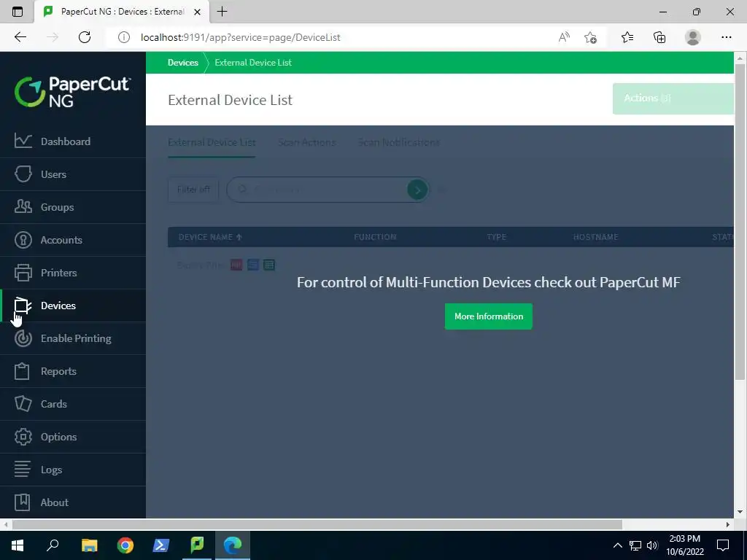The width and height of the screenshot is (747, 560).
Task: Click the Users sidebar icon
Action: click(x=23, y=174)
